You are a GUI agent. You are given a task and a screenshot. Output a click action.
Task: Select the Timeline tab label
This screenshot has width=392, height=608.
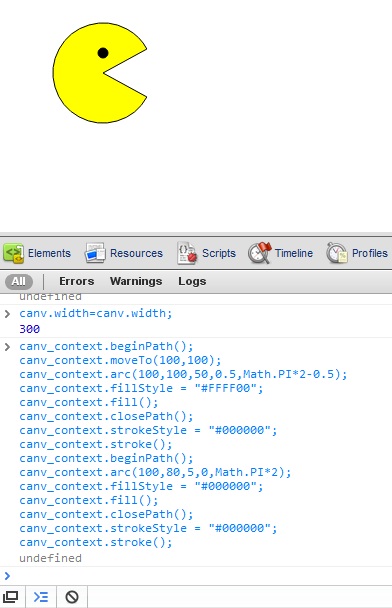click(x=294, y=253)
